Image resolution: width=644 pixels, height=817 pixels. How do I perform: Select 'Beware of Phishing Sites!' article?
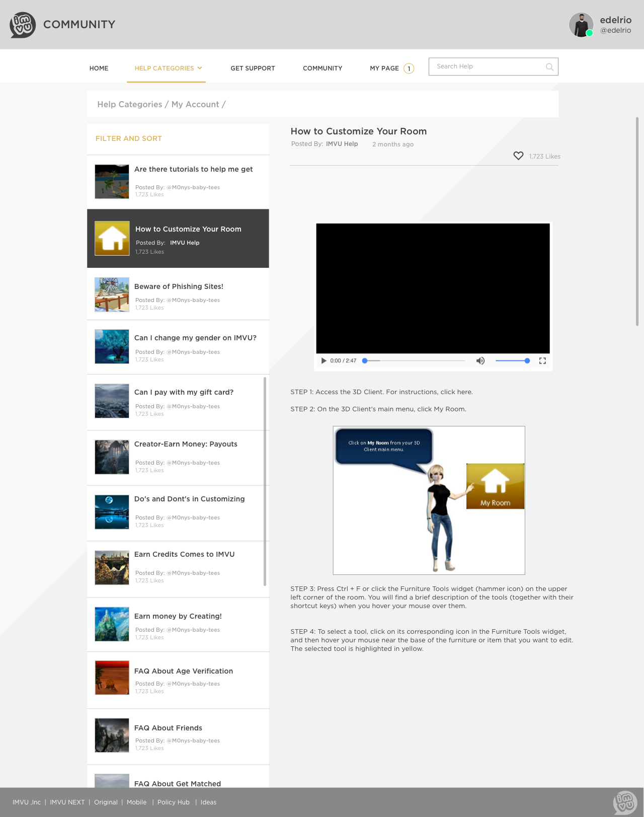179,286
